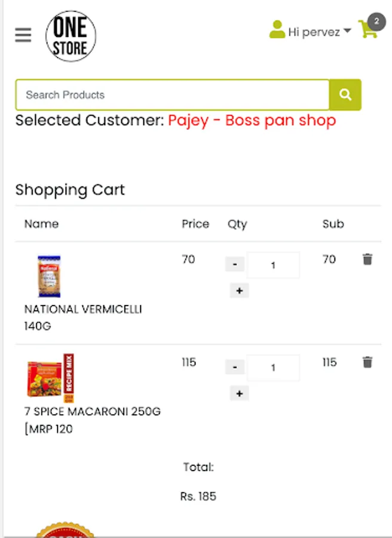The image size is (392, 538).
Task: Decrease 7 Spice Macaroni quantity
Action: coord(235,367)
